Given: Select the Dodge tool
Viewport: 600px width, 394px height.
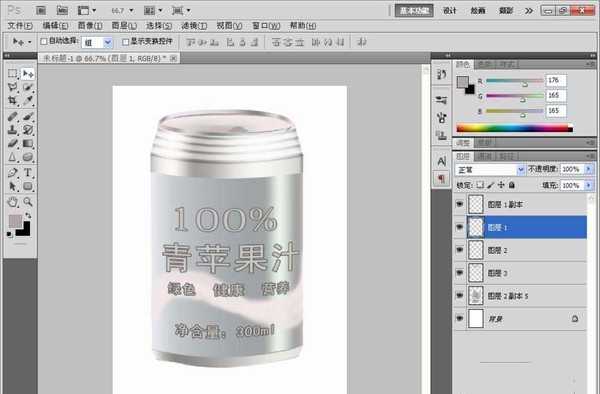Looking at the screenshot, I should 28,157.
